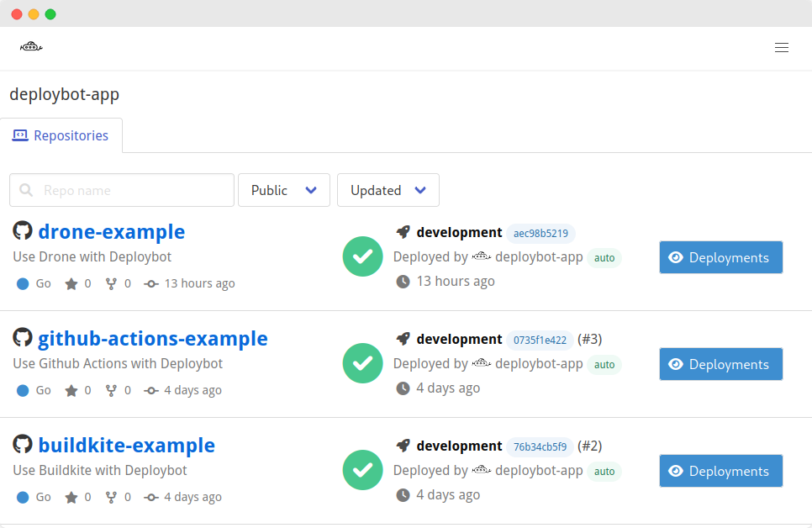Click commit hash aec98b5219
Viewport: 812px width, 528px height.
coord(540,233)
